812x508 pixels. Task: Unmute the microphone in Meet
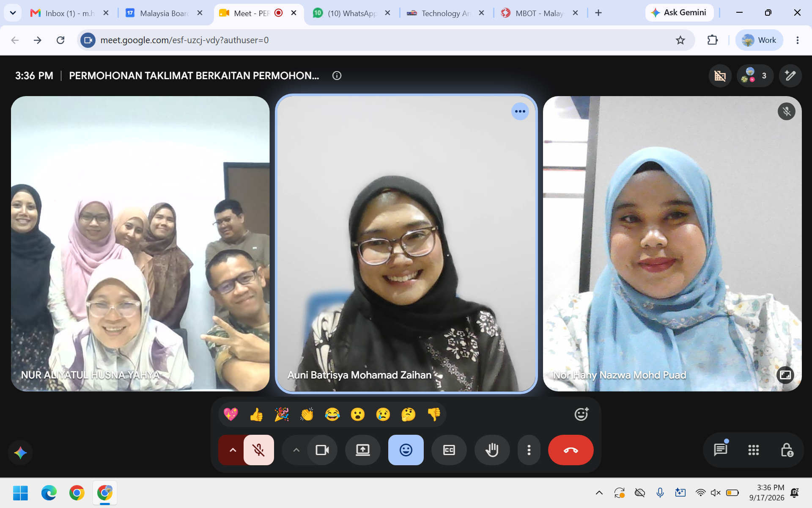point(259,450)
